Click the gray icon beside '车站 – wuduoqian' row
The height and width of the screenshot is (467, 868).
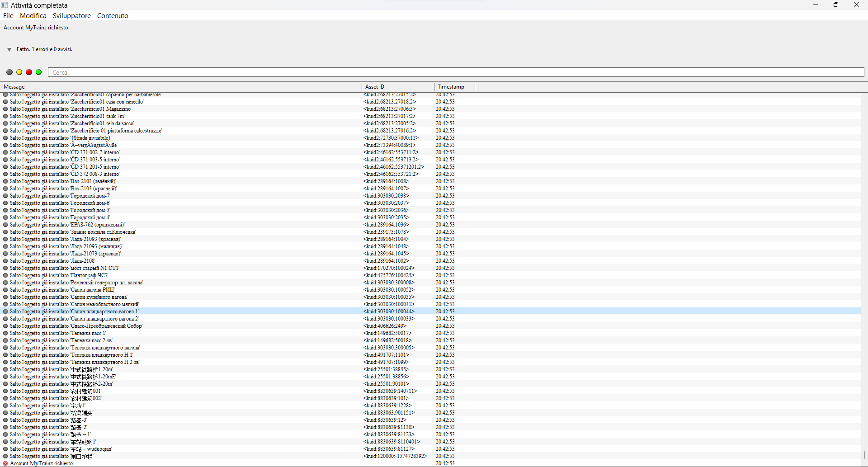click(5, 449)
